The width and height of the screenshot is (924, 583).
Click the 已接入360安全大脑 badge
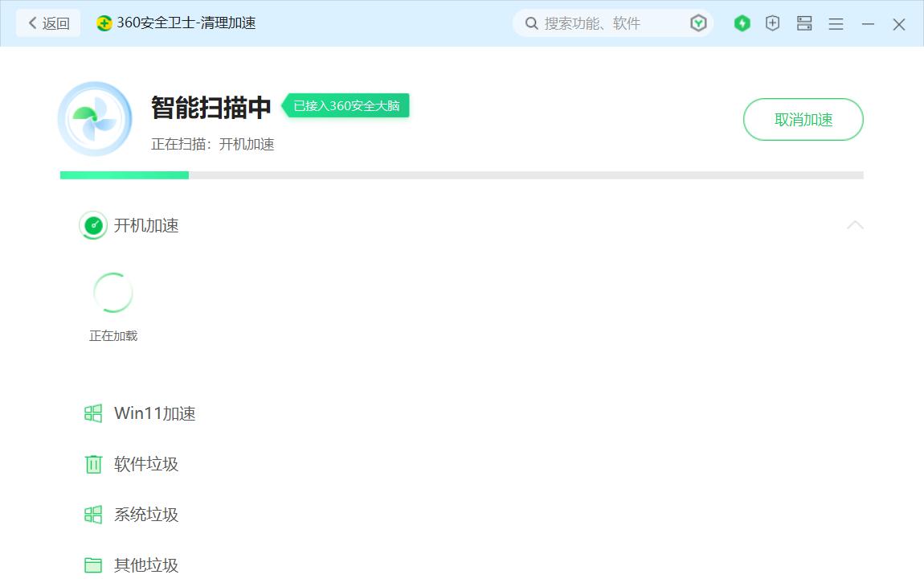[347, 105]
